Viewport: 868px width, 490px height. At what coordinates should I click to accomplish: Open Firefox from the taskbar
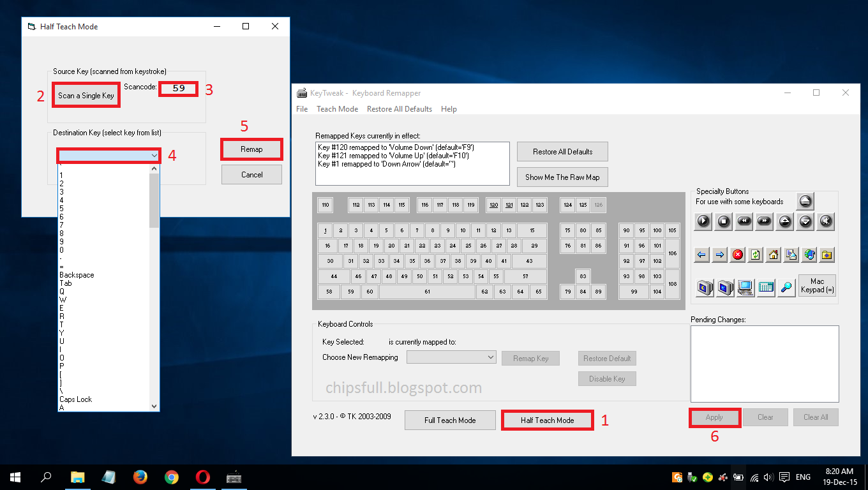140,477
